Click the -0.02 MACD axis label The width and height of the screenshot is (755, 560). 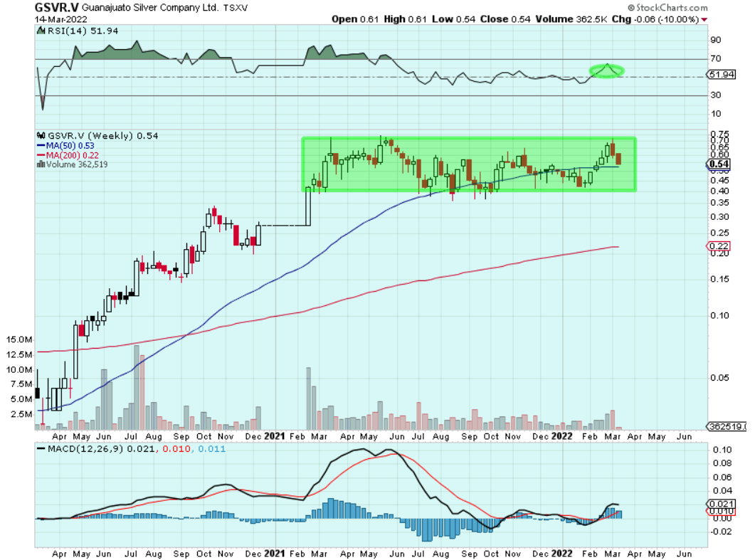pos(720,532)
